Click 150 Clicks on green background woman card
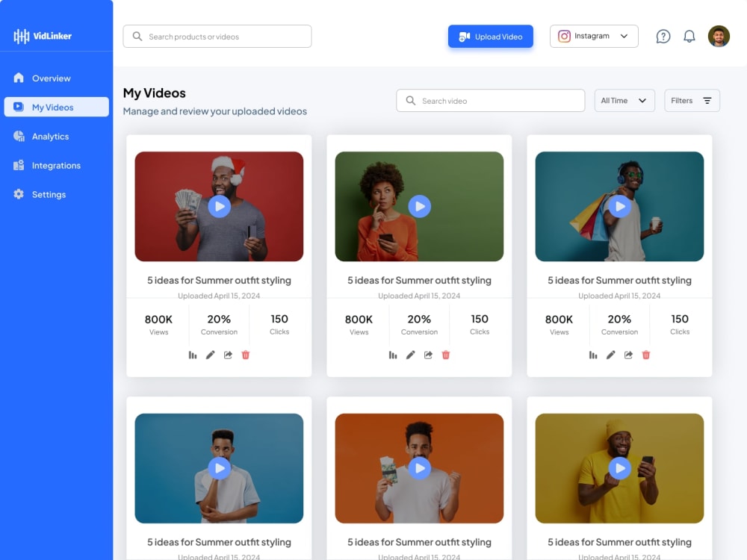The image size is (747, 560). pos(480,325)
